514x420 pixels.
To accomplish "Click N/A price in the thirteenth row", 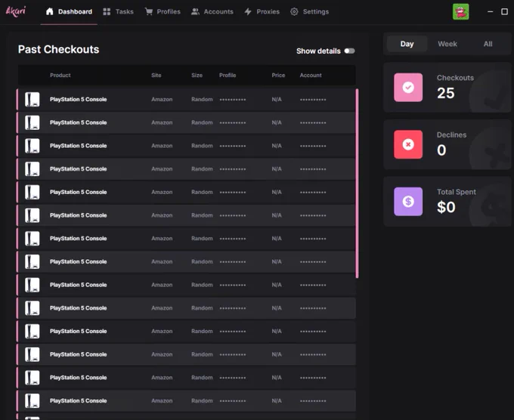I will coord(277,378).
